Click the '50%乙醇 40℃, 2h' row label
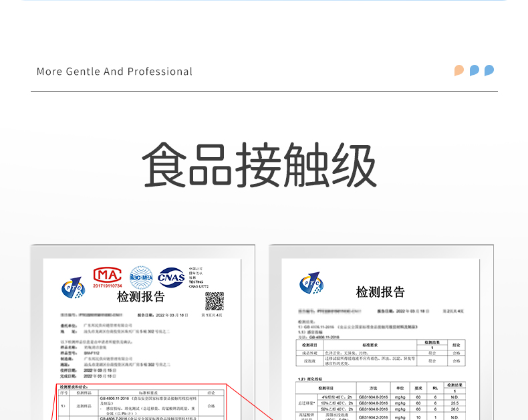 coord(337,409)
